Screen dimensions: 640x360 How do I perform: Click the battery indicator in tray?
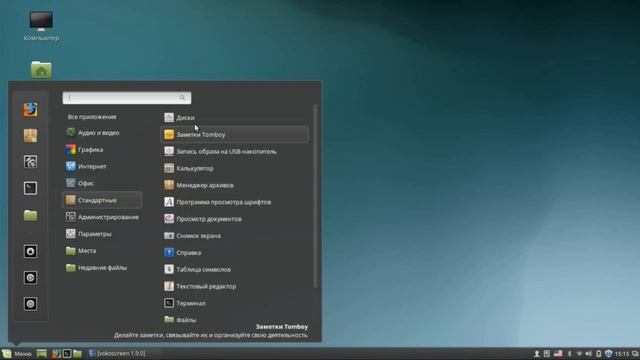coord(598,353)
